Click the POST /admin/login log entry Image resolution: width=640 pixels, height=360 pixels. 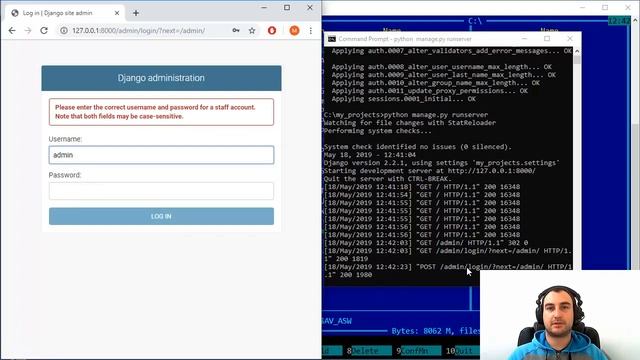tap(448, 271)
